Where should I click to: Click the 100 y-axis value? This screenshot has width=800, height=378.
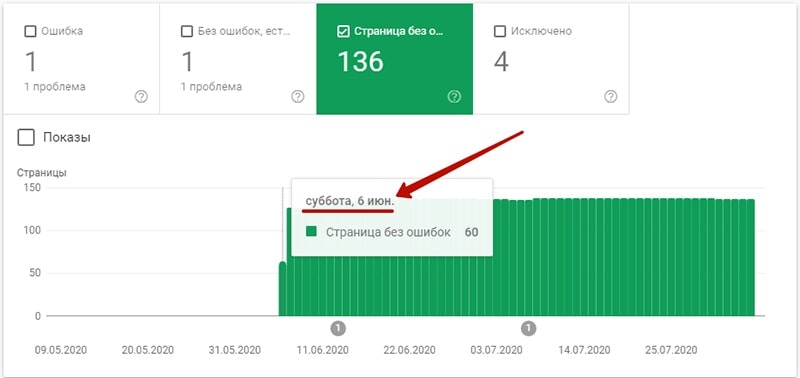[x=32, y=231]
